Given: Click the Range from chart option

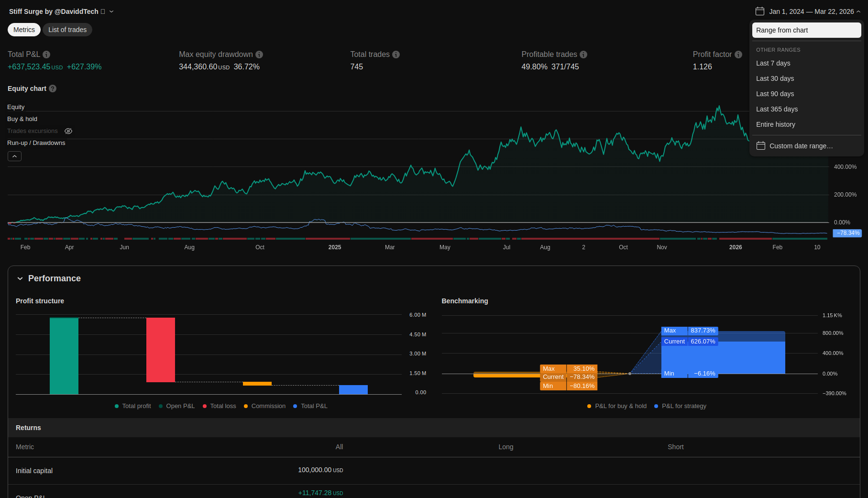Looking at the screenshot, I should coord(806,30).
